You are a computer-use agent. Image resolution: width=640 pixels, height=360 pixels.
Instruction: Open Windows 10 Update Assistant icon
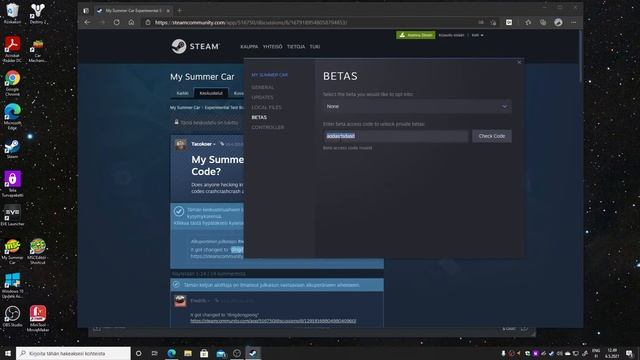(12, 286)
